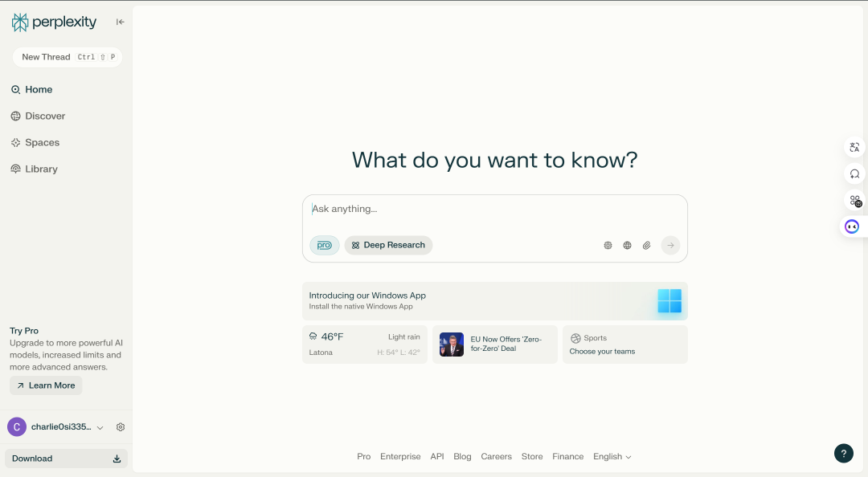Open the Store footer link
Screen dimensions: 868x477
click(x=532, y=457)
